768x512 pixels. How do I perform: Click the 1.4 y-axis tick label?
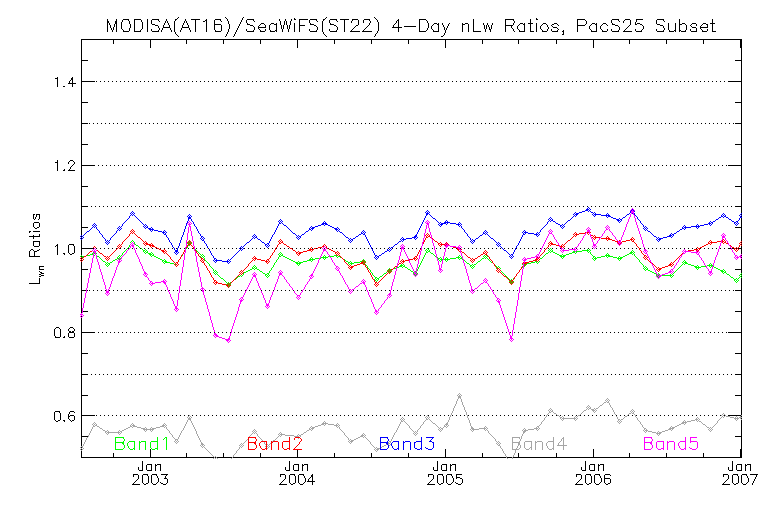point(65,82)
